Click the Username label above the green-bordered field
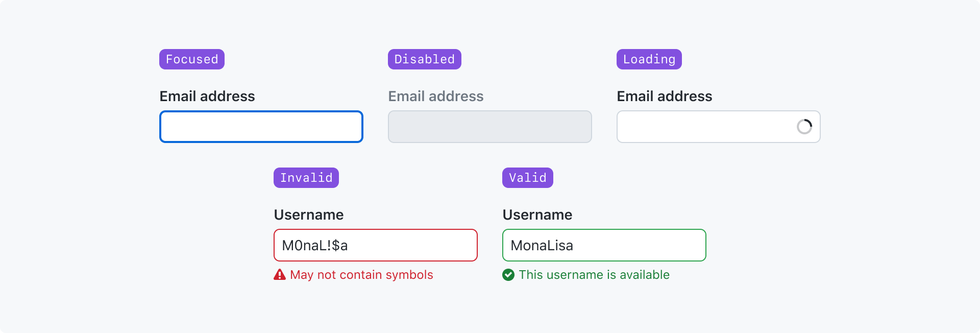 coord(537,215)
